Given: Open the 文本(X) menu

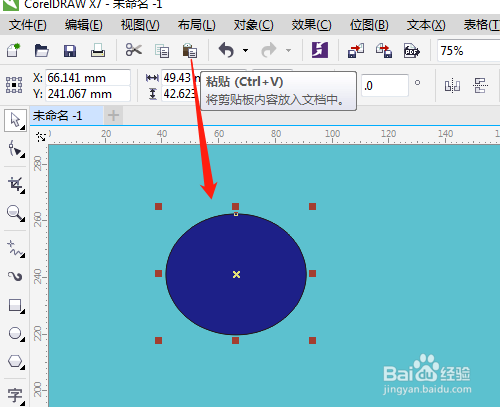Looking at the screenshot, I should (x=426, y=25).
